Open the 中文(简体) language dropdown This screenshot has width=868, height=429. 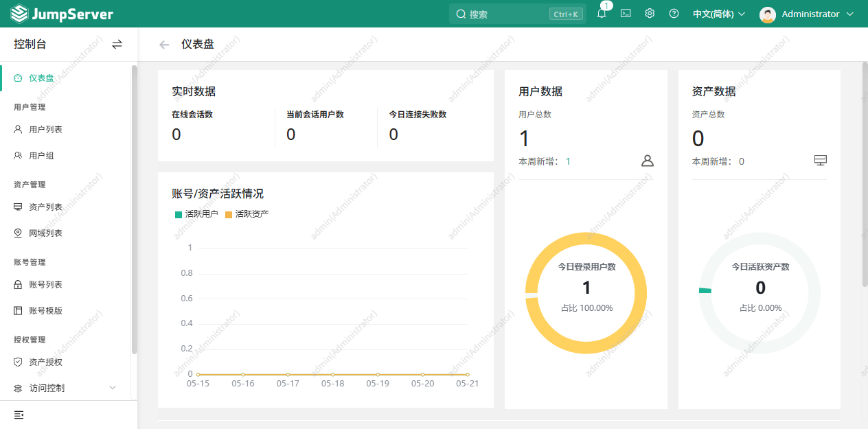click(x=718, y=14)
